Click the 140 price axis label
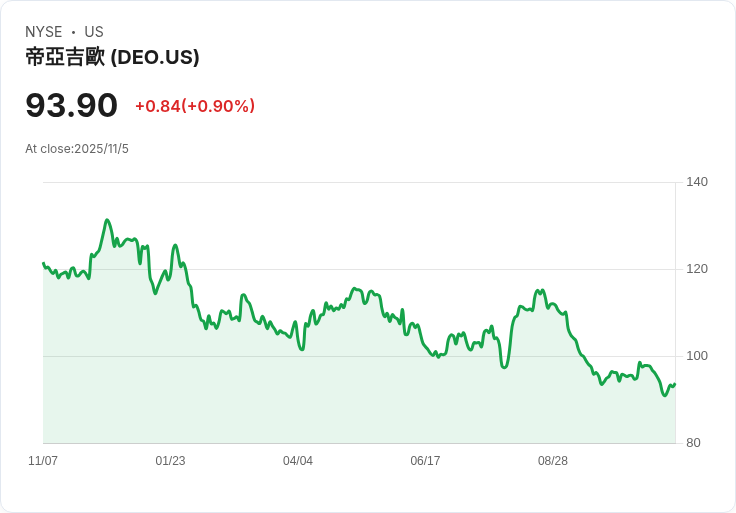Viewport: 736px width, 513px height. coord(697,182)
